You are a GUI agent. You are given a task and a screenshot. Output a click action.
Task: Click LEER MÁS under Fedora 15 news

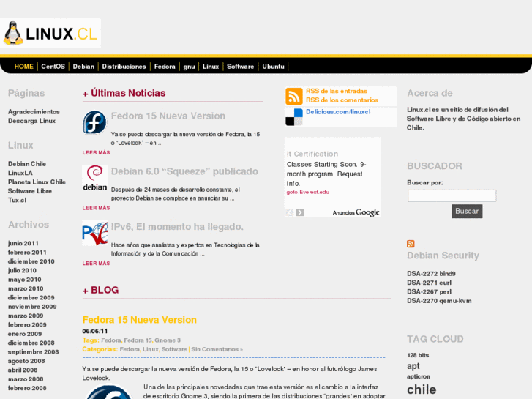[96, 153]
